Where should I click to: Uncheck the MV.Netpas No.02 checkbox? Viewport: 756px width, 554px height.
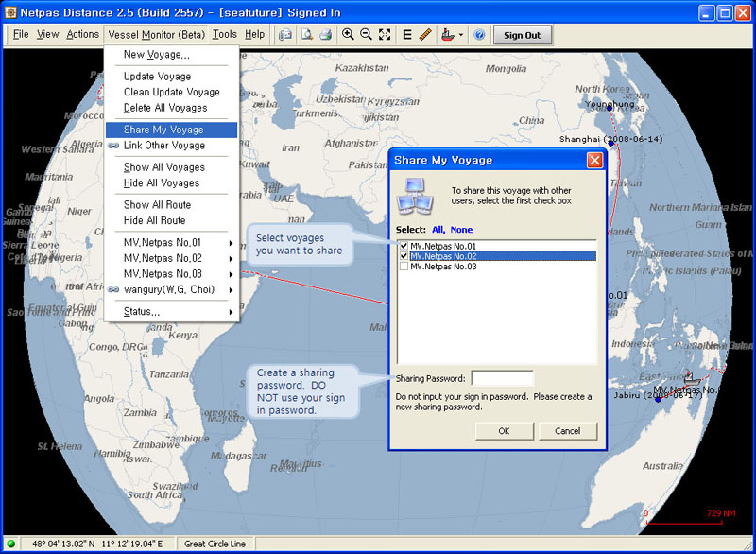click(404, 256)
